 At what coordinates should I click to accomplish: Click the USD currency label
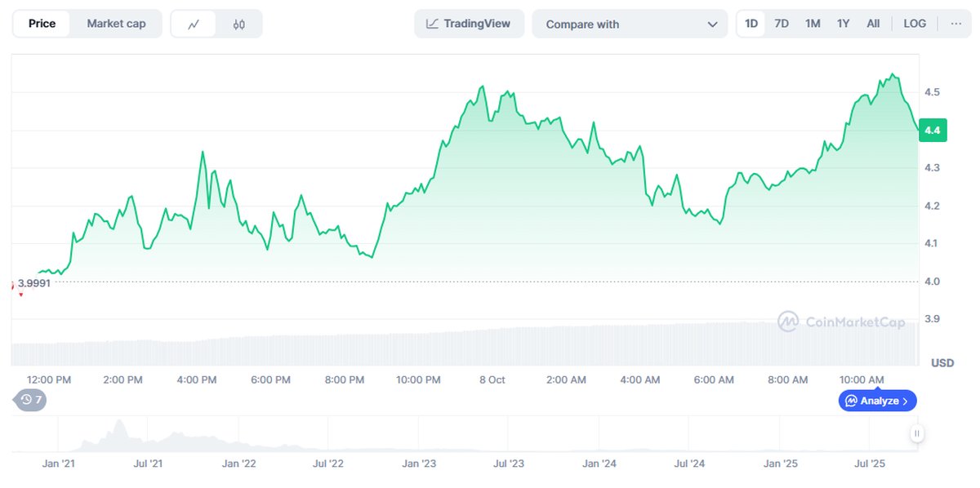point(942,362)
